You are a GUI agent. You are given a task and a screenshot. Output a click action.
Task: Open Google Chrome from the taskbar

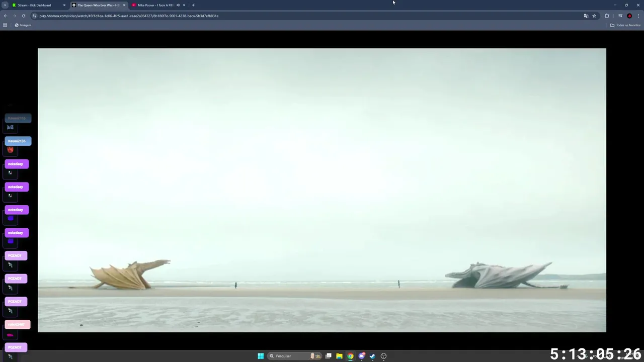point(351,356)
